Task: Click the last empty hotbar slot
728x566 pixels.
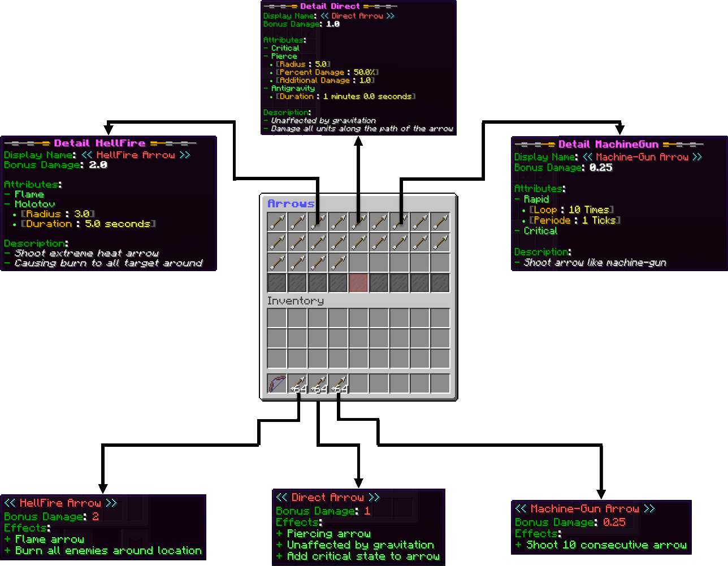Action: [440, 384]
